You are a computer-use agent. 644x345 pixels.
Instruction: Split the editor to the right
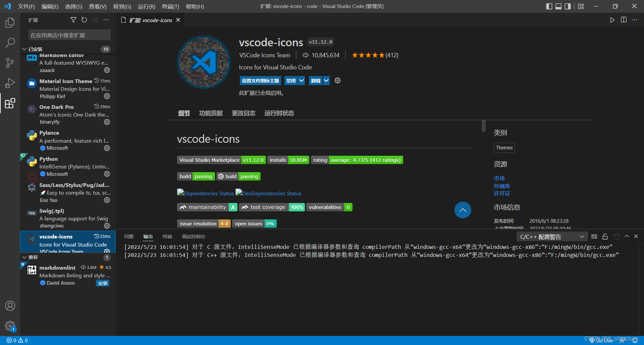pyautogui.click(x=624, y=20)
